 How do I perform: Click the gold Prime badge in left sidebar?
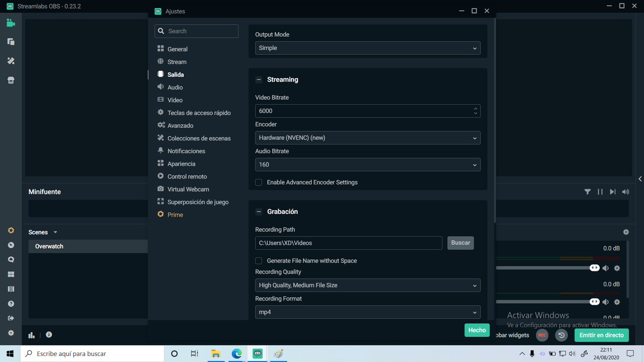pos(11,230)
